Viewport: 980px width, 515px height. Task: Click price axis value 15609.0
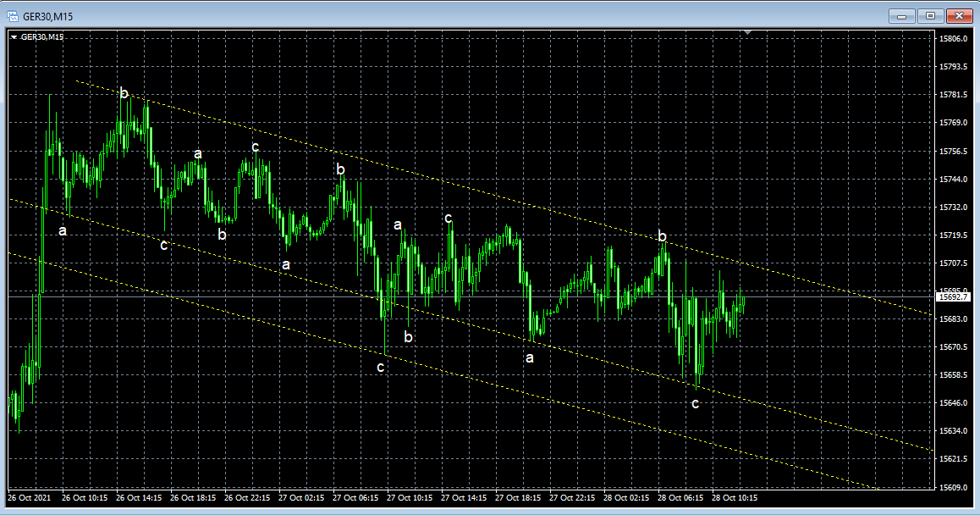click(x=953, y=487)
